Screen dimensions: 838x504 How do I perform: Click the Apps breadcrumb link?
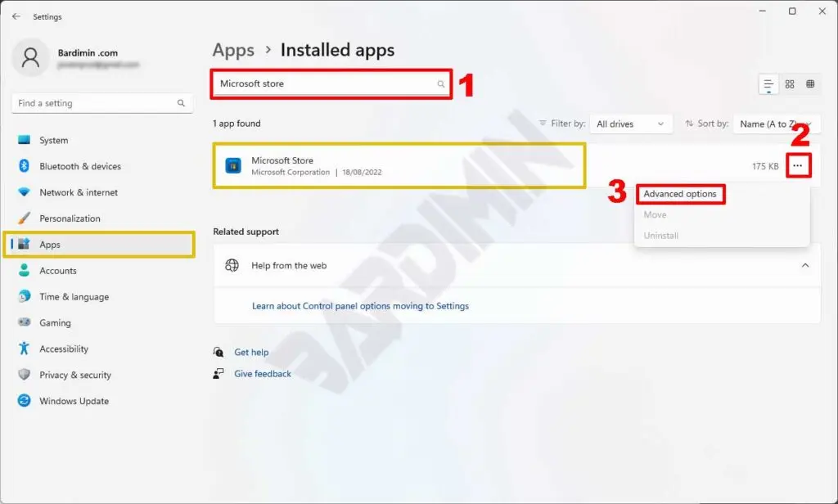point(233,50)
